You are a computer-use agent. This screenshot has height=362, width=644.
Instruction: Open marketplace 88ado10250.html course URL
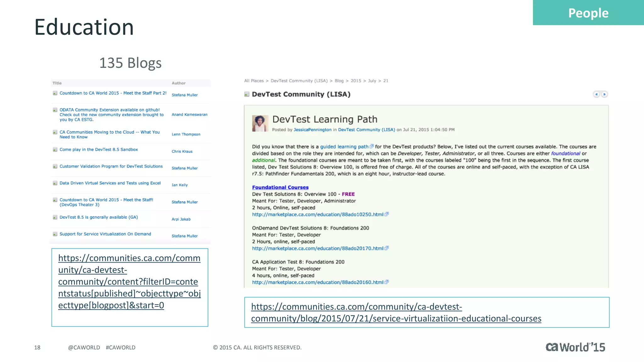318,214
